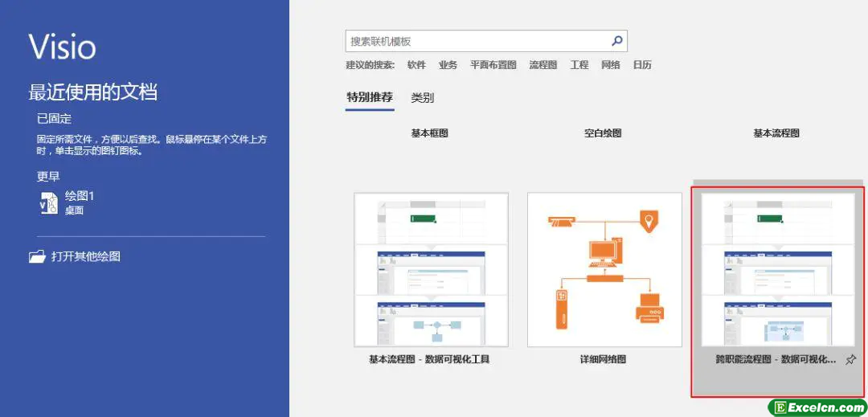Switch to the 类别 tab
The height and width of the screenshot is (417, 868).
(423, 98)
